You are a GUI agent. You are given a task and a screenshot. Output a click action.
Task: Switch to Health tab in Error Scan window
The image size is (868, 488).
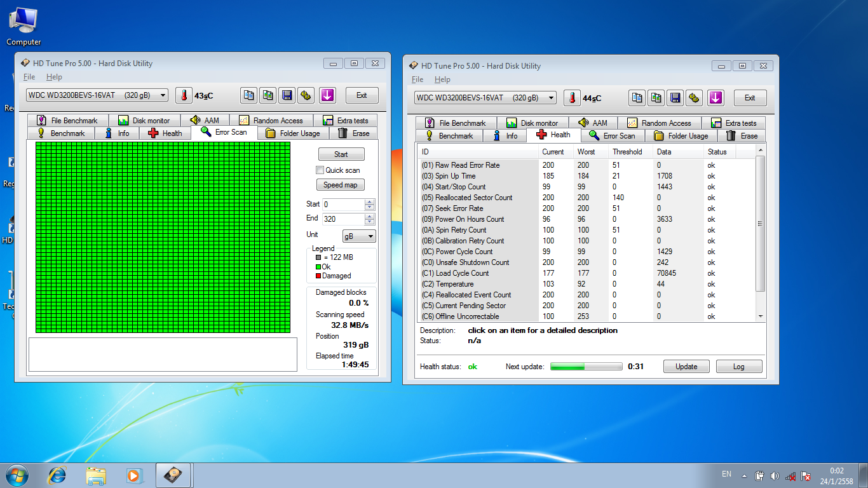(165, 133)
